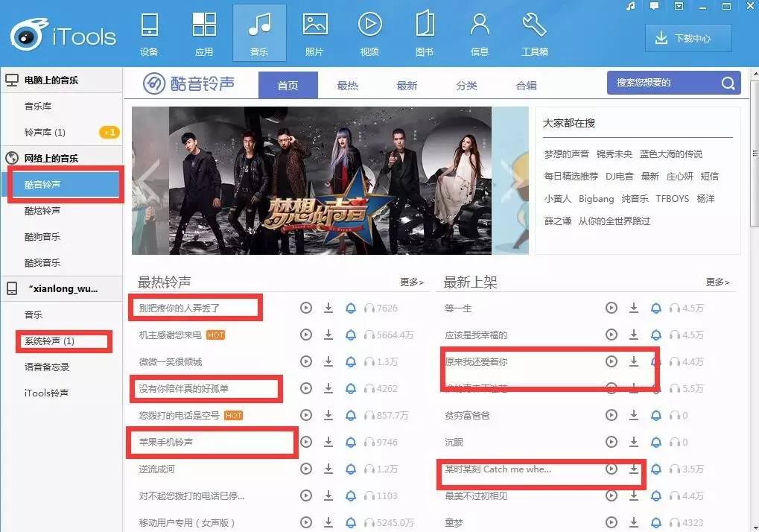
Task: Download 逆流成河 ringtone
Action: click(x=328, y=469)
